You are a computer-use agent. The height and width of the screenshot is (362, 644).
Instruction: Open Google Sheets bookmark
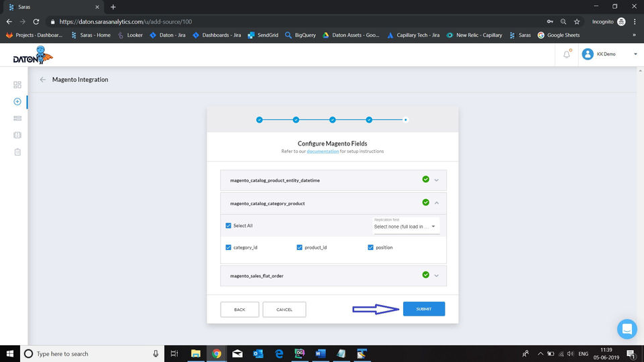[x=559, y=36]
